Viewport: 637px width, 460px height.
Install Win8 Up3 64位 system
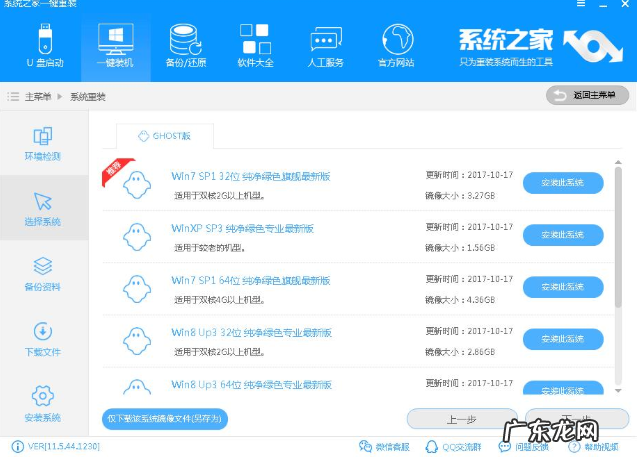[x=563, y=388]
